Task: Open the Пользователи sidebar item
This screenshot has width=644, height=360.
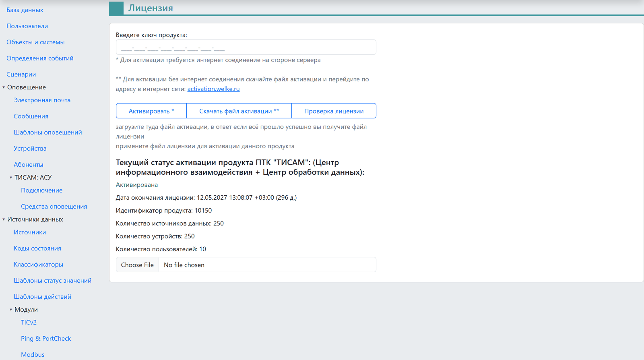Action: (x=27, y=26)
